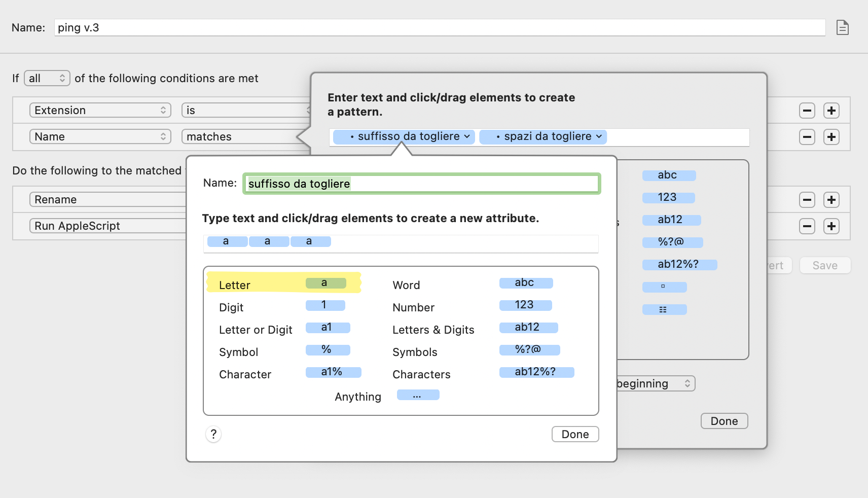Remove the Run AppleScript action
Image resolution: width=868 pixels, height=498 pixels.
(x=807, y=226)
